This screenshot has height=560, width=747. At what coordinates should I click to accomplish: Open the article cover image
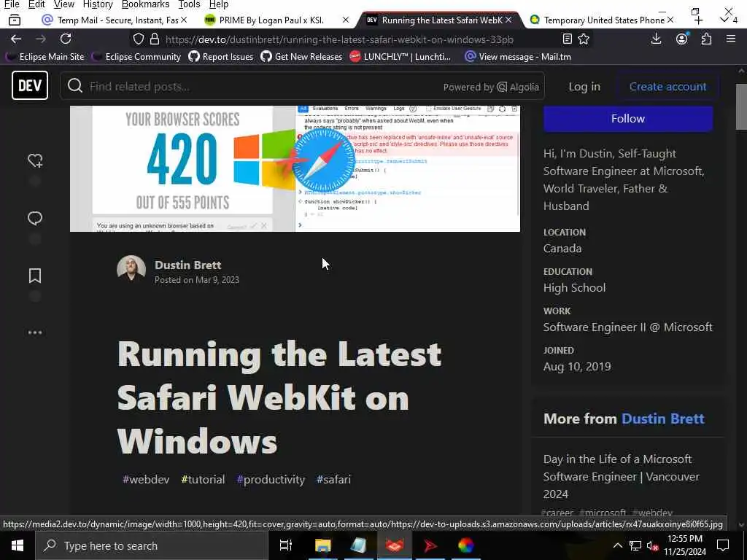pyautogui.click(x=295, y=168)
